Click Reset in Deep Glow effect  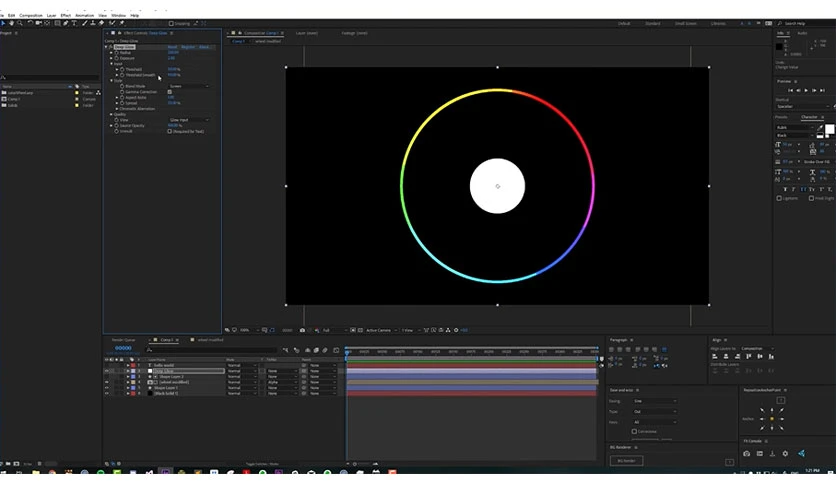[x=172, y=47]
